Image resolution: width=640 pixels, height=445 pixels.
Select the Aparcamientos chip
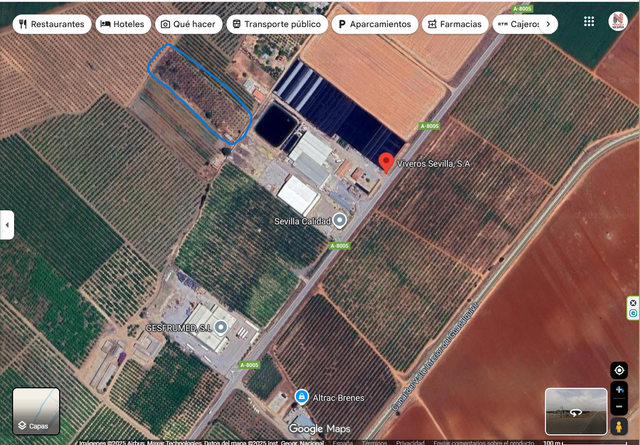374,24
